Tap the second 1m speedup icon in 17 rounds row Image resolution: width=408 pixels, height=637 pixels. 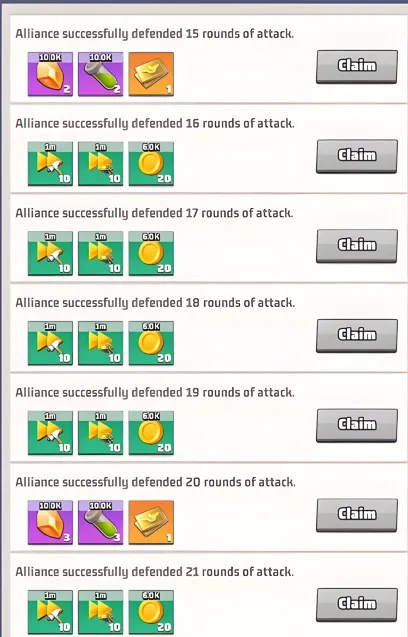point(100,254)
